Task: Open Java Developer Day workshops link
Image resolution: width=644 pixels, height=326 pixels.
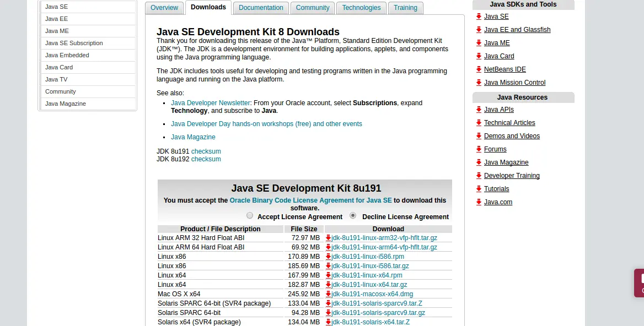Action: [266, 124]
